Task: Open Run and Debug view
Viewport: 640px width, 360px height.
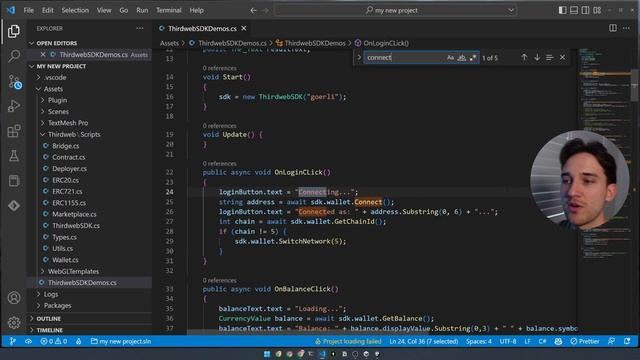Action: [13, 106]
